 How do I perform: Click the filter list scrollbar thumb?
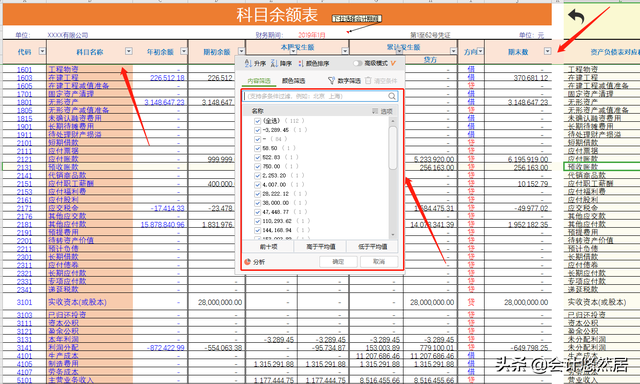pyautogui.click(x=393, y=147)
